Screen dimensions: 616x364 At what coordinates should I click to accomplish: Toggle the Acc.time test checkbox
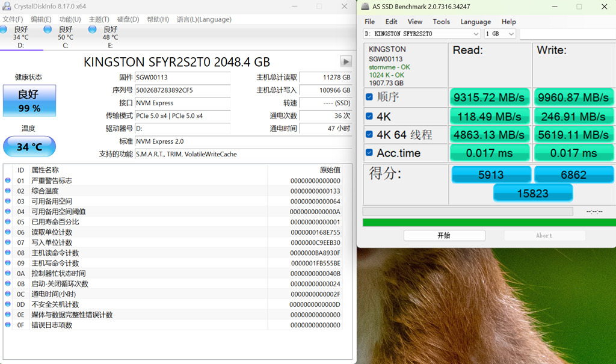(369, 152)
